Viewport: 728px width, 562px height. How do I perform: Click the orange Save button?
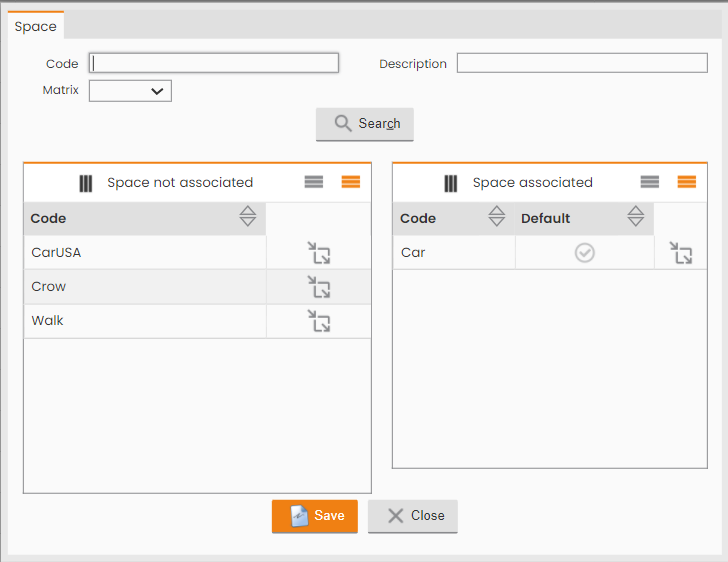tap(315, 516)
